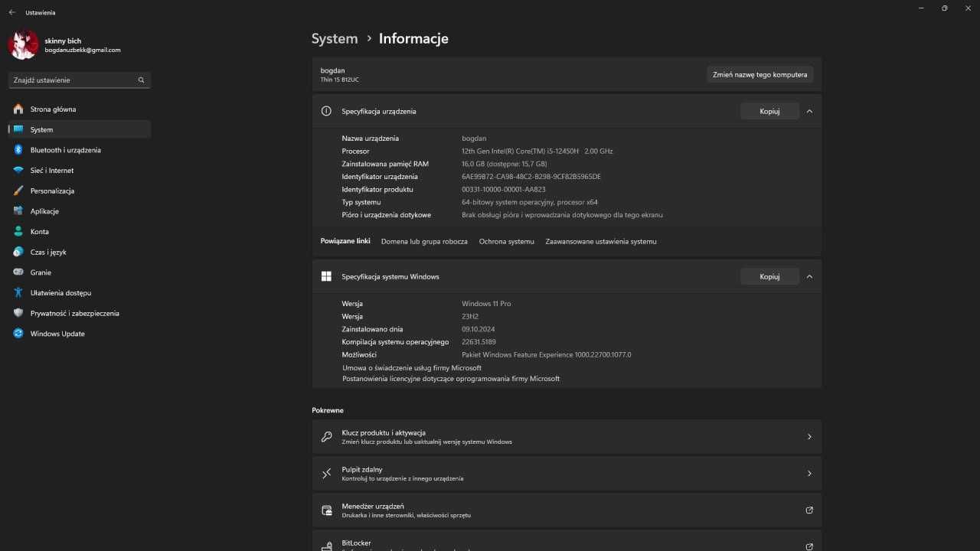Click the Prywatność i zabezpieczenia shield icon
The height and width of the screenshot is (551, 980).
pos(18,313)
